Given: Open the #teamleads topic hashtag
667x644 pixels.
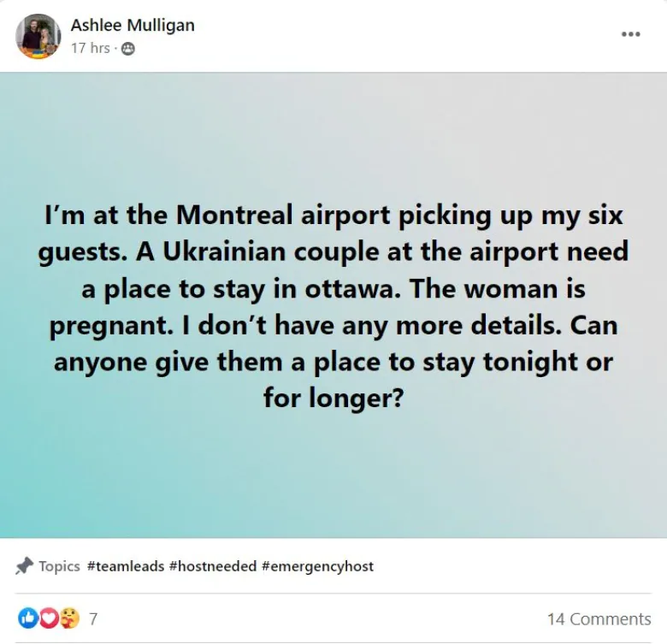Looking at the screenshot, I should (x=126, y=566).
